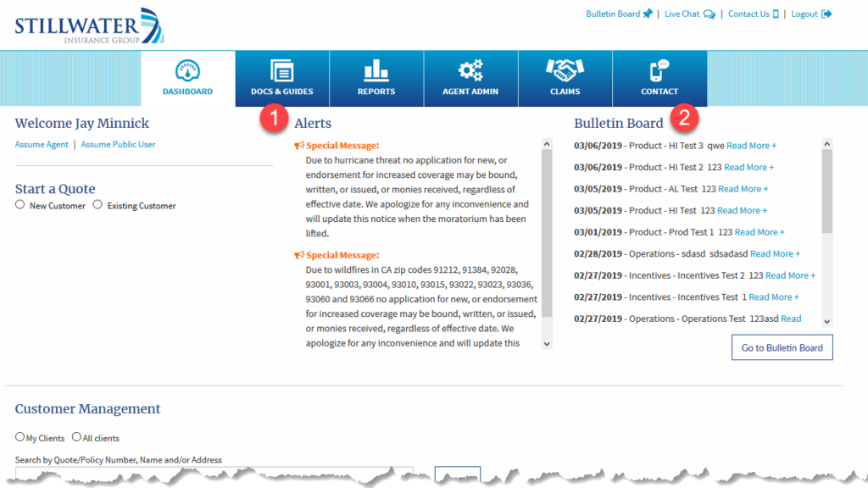The image size is (868, 488).
Task: Read More on HI Test 3 bulletin
Action: click(x=751, y=146)
